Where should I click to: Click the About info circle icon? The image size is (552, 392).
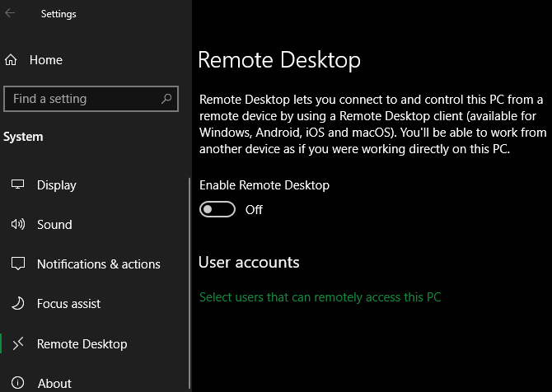coord(18,383)
